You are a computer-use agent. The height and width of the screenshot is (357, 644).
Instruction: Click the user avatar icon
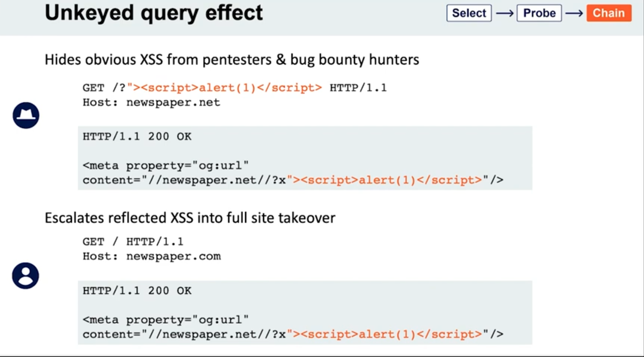click(25, 276)
